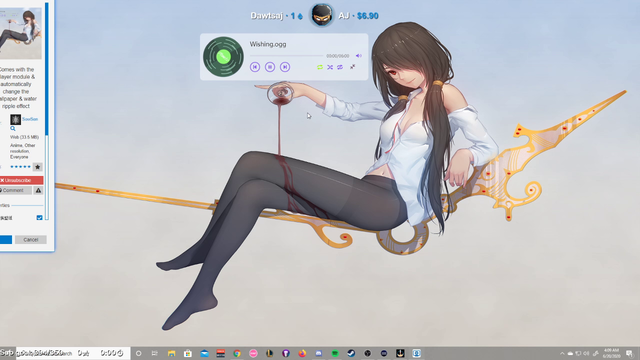Open the Mail app on the taskbar
The image size is (640, 360).
coord(204,353)
